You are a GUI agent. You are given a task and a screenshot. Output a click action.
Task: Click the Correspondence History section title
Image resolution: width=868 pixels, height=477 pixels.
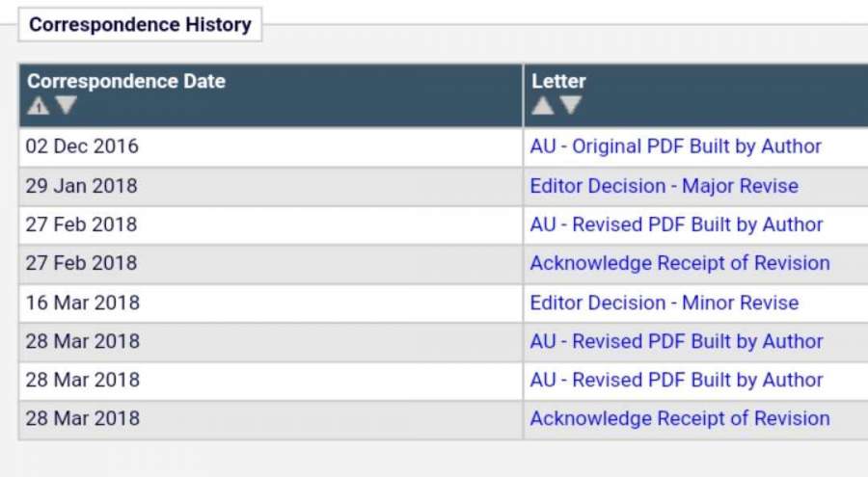pos(140,25)
